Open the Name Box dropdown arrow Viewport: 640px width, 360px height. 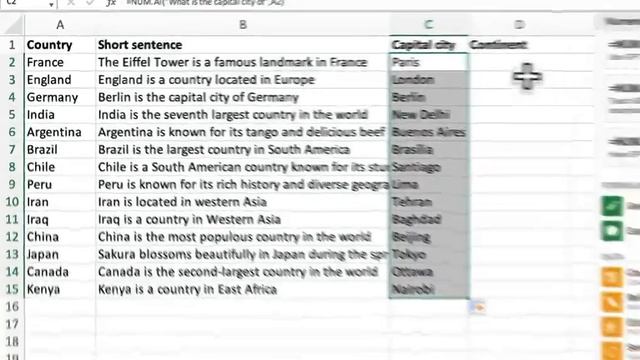coord(51,4)
